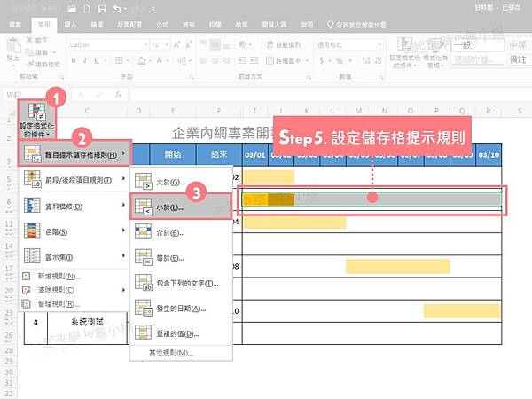Save the workbook with the floppy disk icon
Image resolution: width=532 pixels, height=399 pixels.
[x=102, y=9]
